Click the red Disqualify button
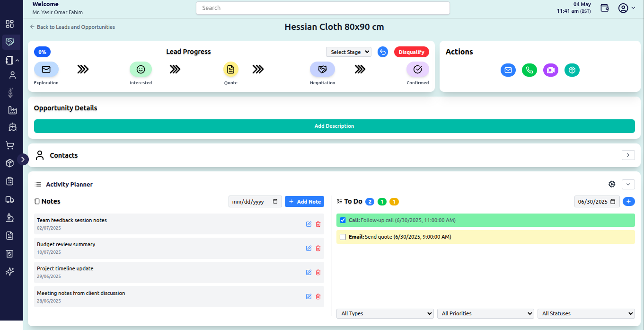Viewport: 644px width, 330px height. 412,52
